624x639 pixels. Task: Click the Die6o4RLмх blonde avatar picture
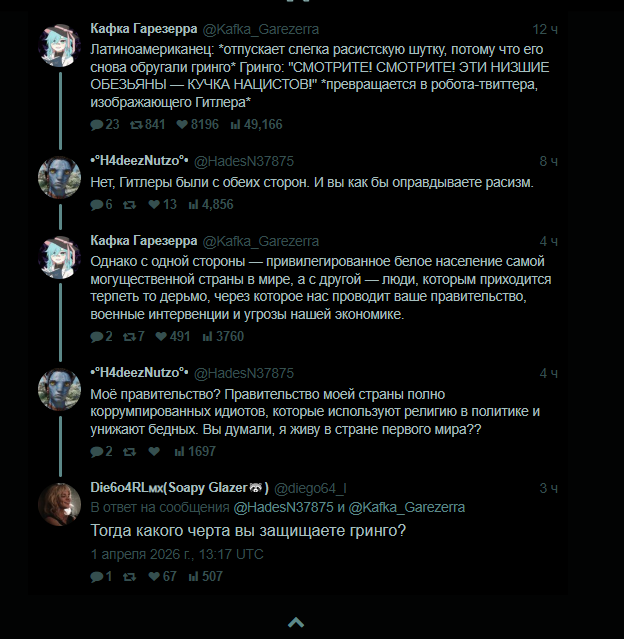coord(60,505)
